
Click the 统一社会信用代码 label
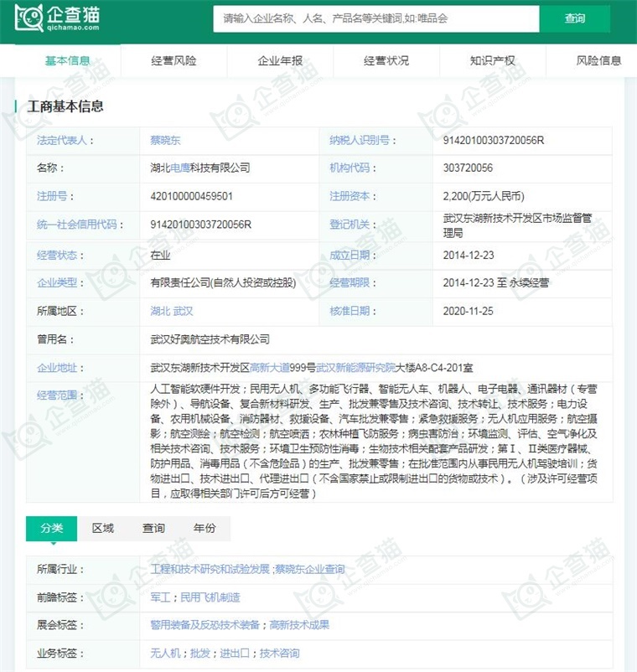[77, 225]
